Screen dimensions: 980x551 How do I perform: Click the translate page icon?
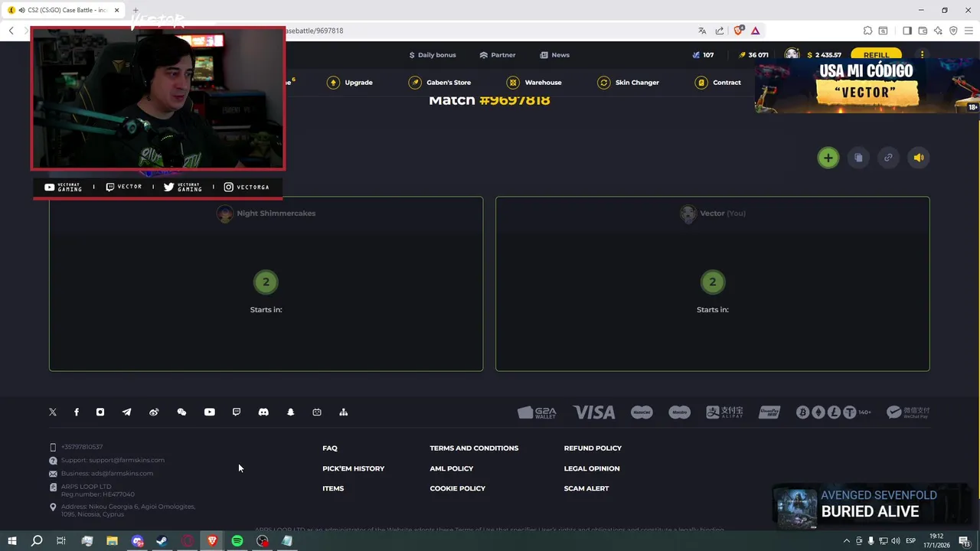click(702, 31)
